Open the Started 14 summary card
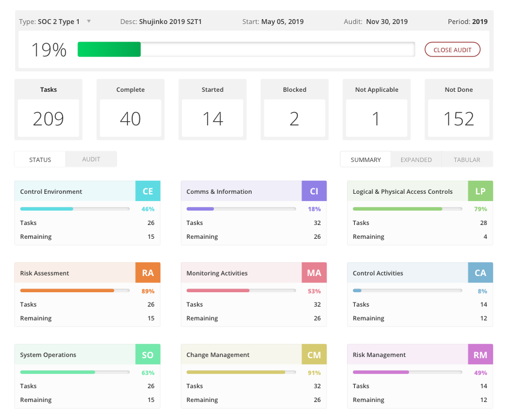 click(213, 109)
